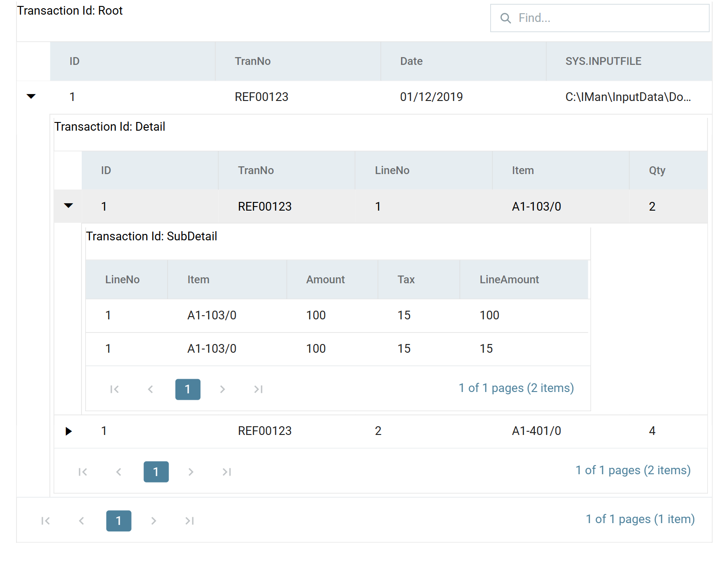This screenshot has width=728, height=572.
Task: Go to first page in SubDetail pager
Action: tap(115, 389)
